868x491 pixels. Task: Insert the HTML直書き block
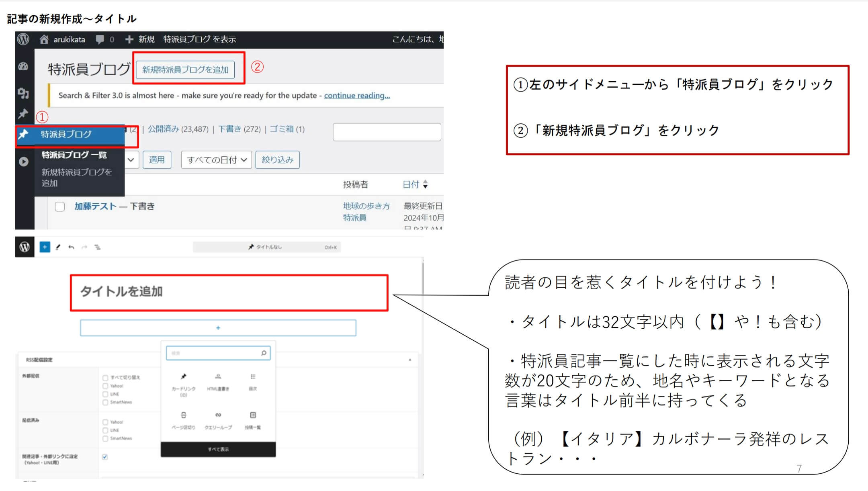point(218,382)
